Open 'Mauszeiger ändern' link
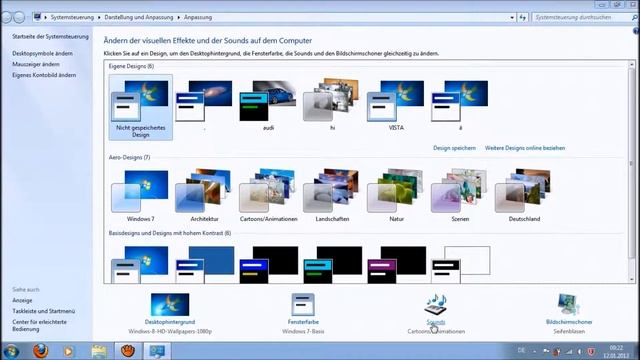This screenshot has width=640, height=360. coord(36,64)
